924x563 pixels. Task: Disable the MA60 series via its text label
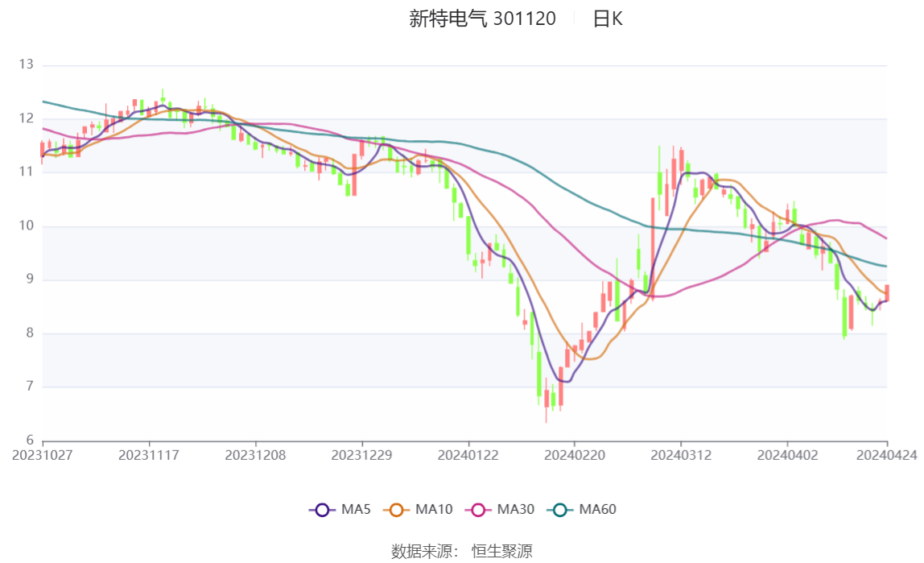coord(598,510)
